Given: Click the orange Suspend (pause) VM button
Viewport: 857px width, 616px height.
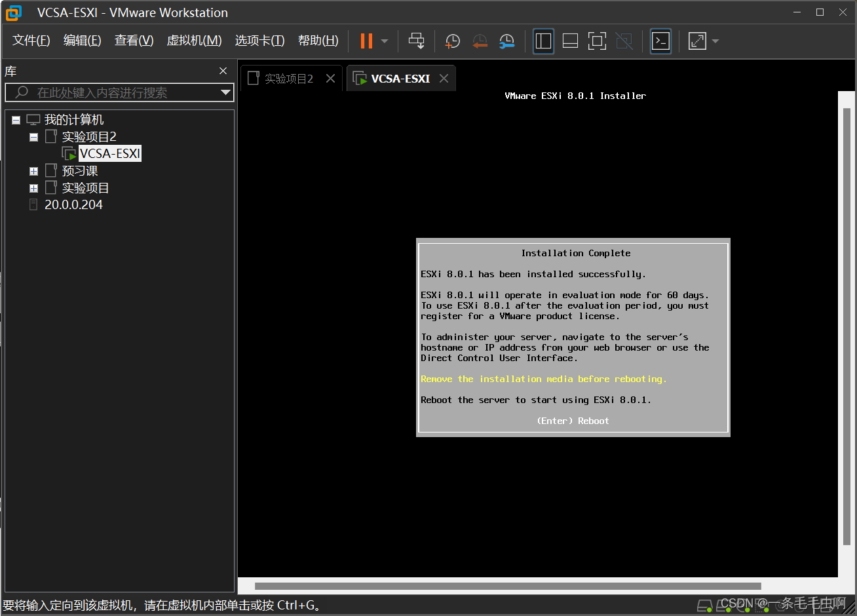Looking at the screenshot, I should 366,41.
